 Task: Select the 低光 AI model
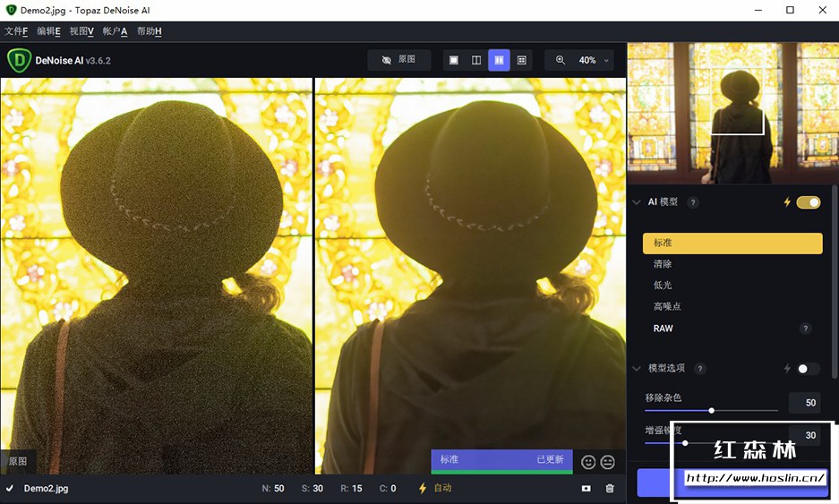[x=663, y=286]
